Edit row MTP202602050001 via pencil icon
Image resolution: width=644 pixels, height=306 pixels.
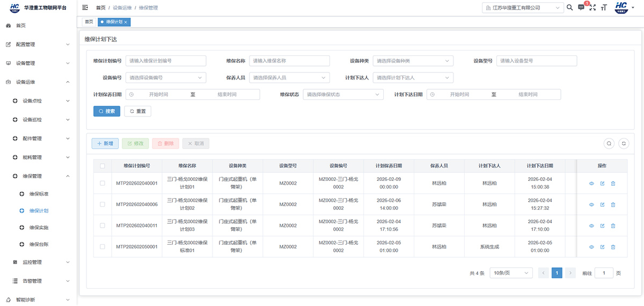(x=602, y=247)
